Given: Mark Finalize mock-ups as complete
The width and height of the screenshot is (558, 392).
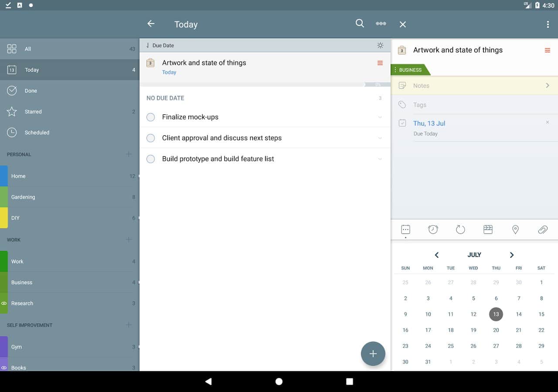Looking at the screenshot, I should (x=151, y=117).
